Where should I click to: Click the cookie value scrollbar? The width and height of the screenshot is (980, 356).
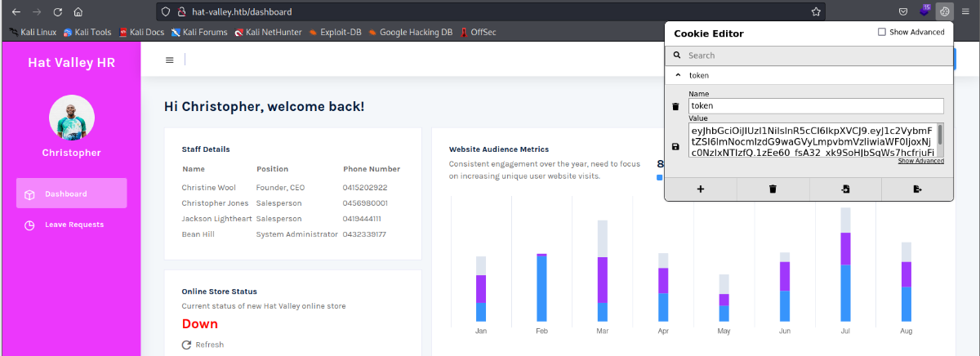tap(940, 135)
